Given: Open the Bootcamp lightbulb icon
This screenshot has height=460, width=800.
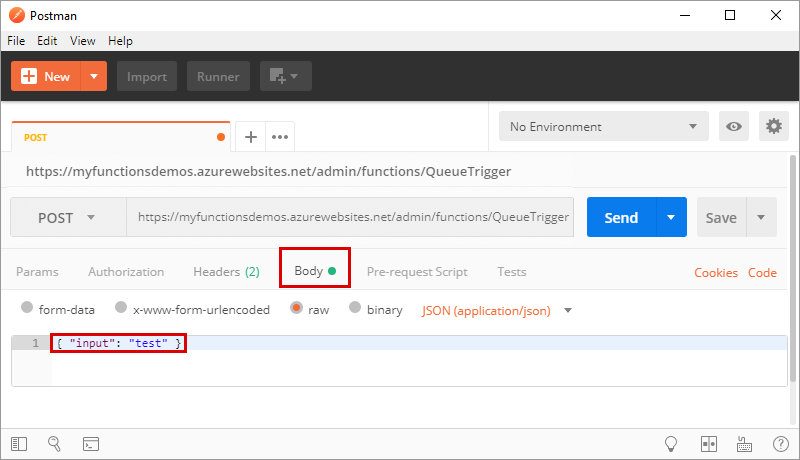Looking at the screenshot, I should [671, 444].
